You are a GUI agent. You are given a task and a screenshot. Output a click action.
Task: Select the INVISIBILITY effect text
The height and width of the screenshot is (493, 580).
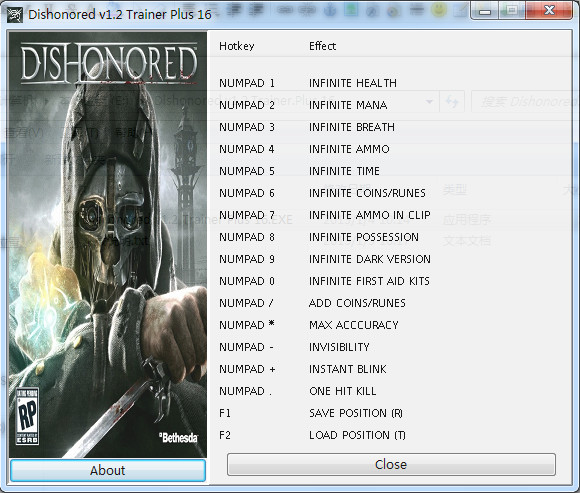coord(339,347)
